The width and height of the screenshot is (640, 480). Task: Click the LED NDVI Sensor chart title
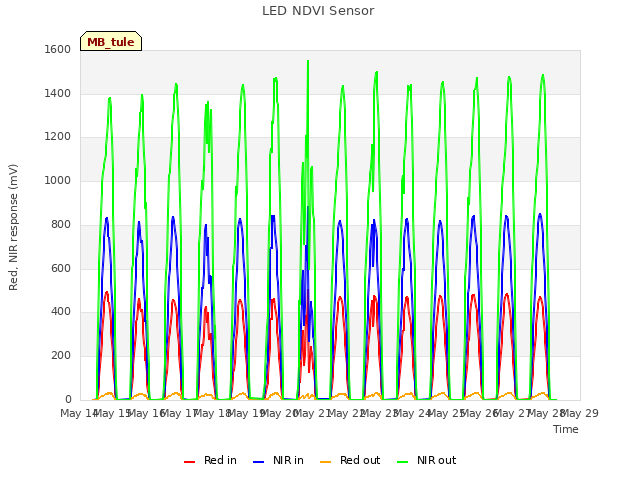(318, 11)
